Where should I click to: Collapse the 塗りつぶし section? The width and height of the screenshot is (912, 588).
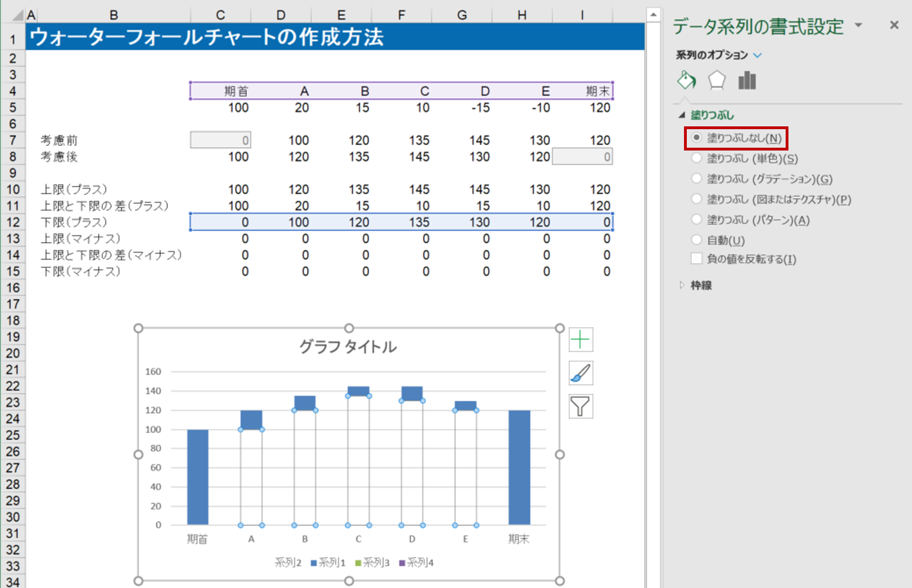pos(682,115)
